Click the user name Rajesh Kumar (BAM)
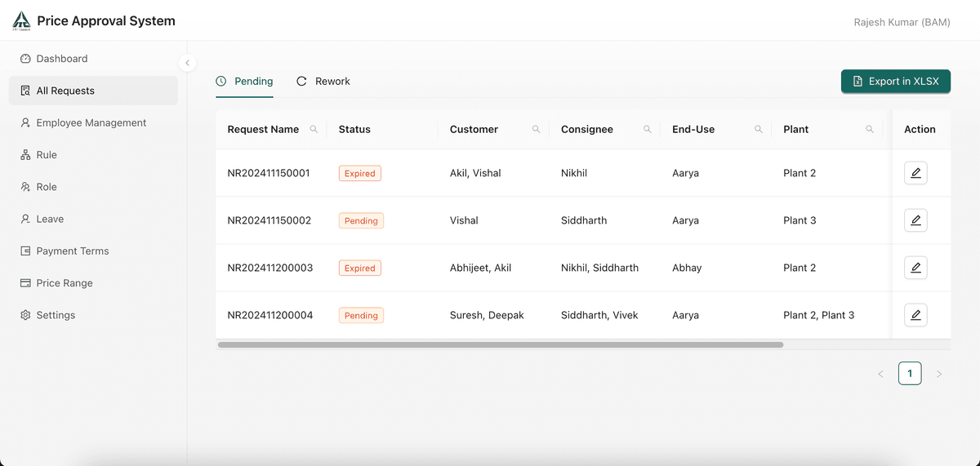 (x=902, y=22)
